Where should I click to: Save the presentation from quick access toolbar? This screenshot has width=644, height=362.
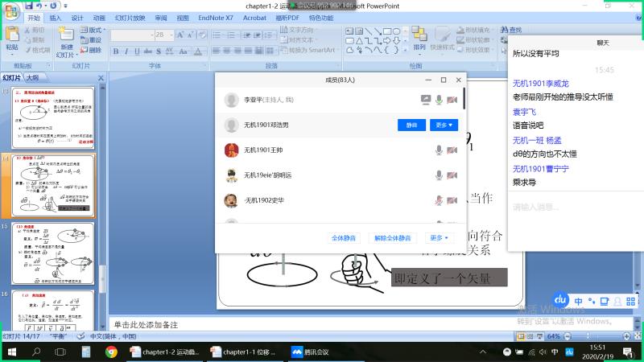28,6
